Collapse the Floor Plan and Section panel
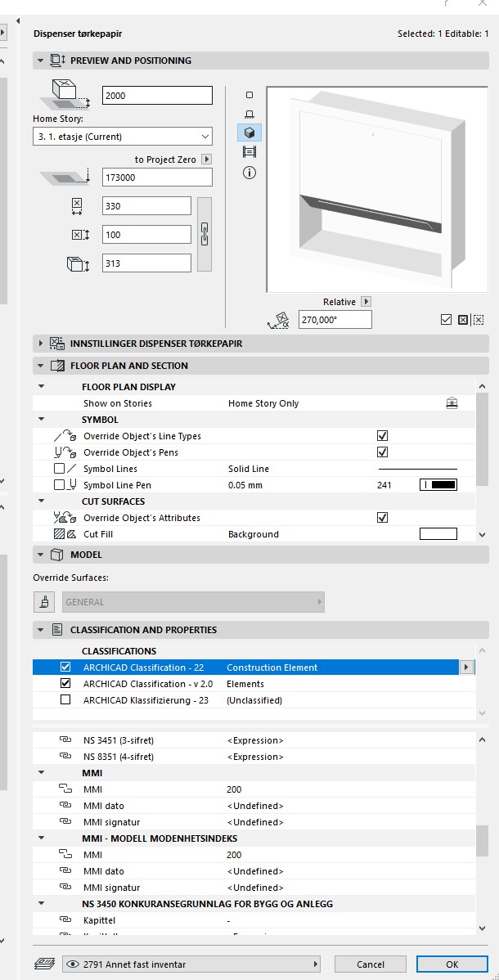 tap(41, 366)
